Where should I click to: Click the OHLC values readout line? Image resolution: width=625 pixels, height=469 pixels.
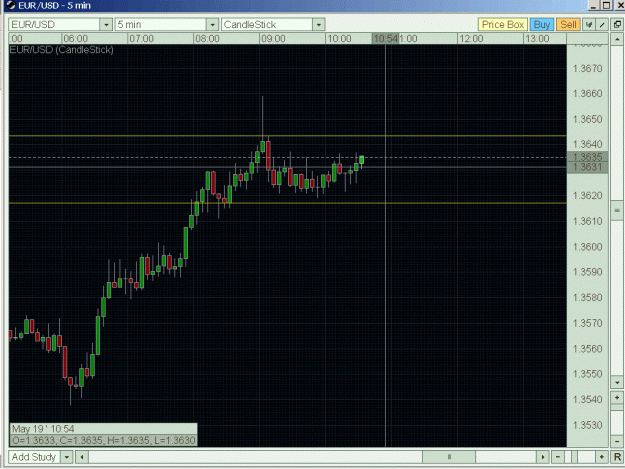(103, 440)
